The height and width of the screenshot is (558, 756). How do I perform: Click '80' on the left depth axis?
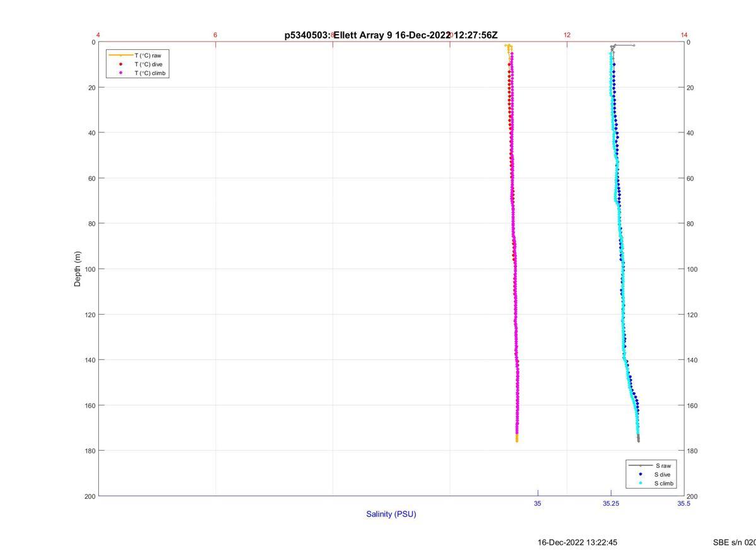click(x=92, y=224)
